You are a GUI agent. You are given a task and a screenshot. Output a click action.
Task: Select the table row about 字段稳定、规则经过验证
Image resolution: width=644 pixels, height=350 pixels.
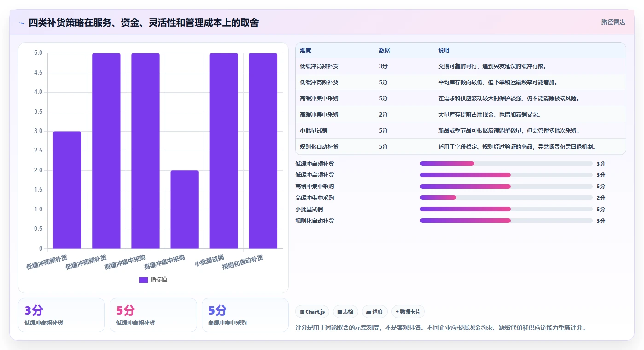click(460, 147)
